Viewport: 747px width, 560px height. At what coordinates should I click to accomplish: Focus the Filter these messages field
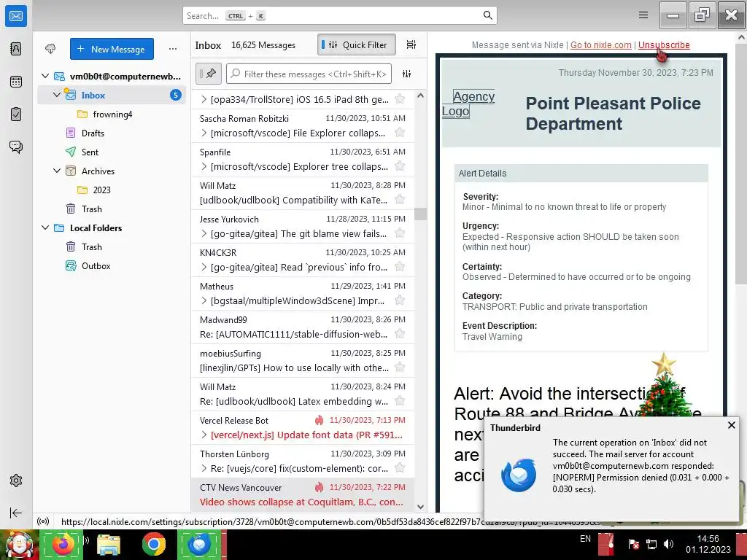309,74
